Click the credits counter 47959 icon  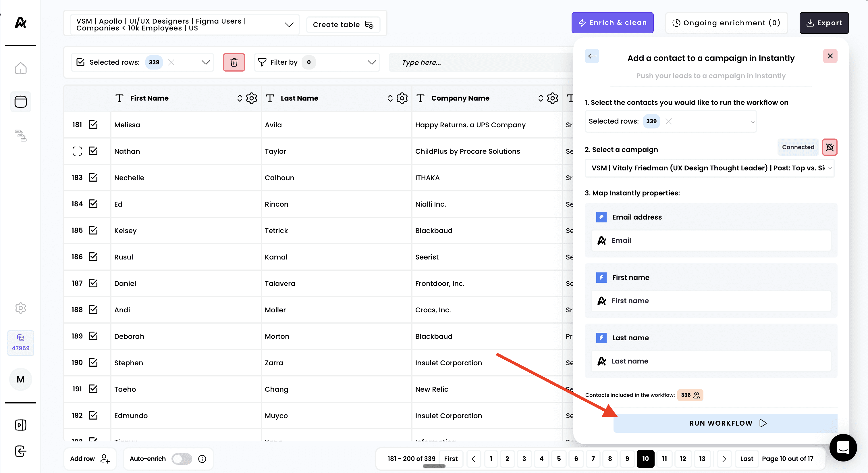tap(21, 343)
